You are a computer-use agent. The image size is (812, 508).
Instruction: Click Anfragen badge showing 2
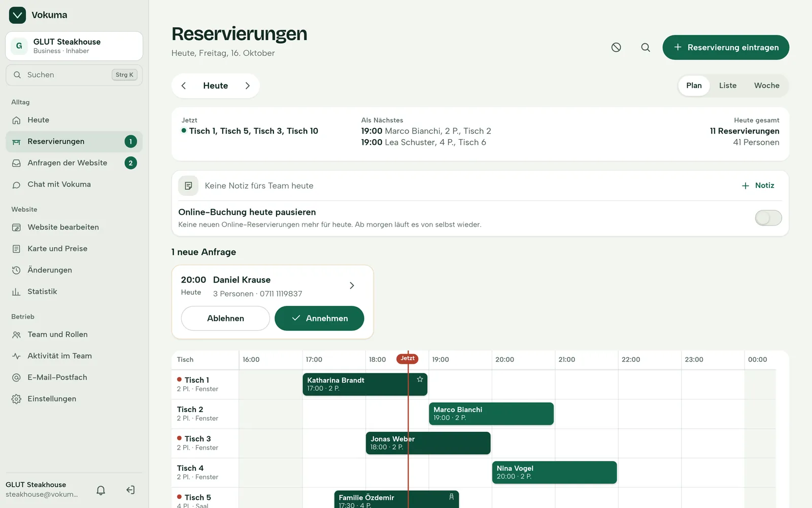[x=130, y=163]
